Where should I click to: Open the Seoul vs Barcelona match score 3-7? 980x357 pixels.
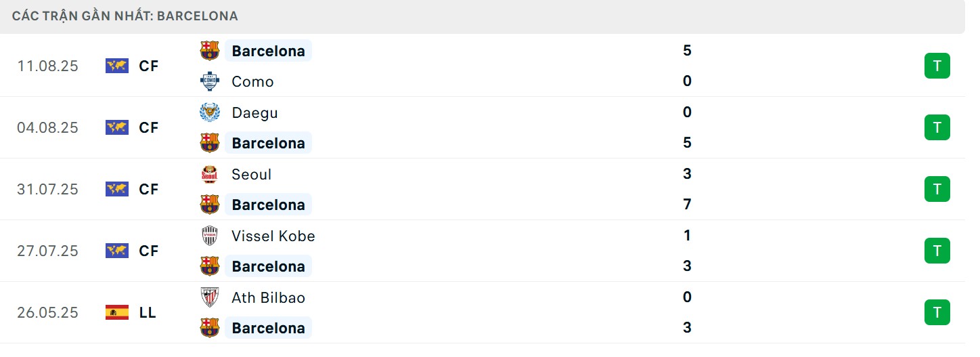687,189
